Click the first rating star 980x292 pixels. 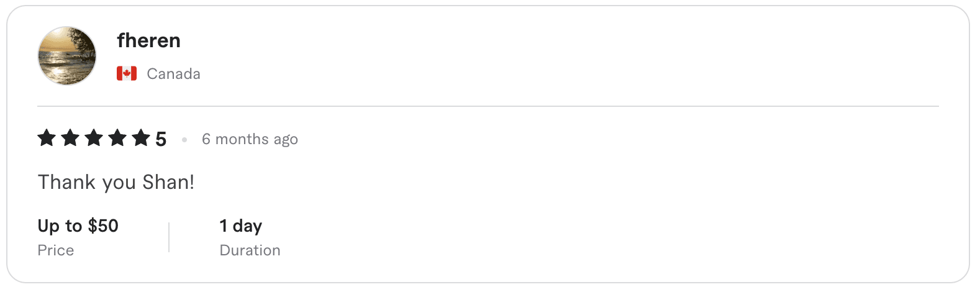(47, 138)
